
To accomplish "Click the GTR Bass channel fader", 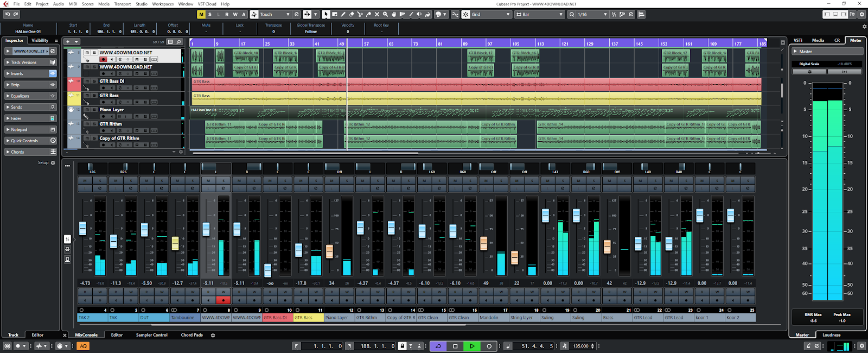I will tap(298, 250).
